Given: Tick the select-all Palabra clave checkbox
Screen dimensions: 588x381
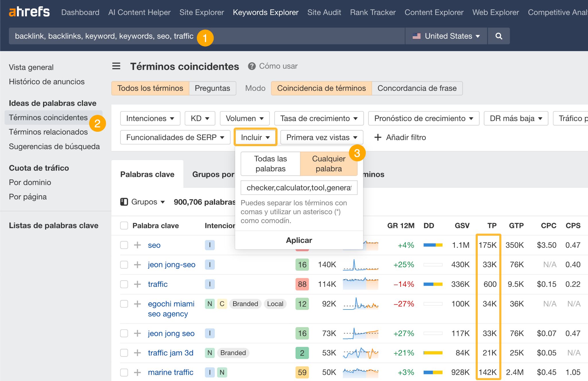Looking at the screenshot, I should pyautogui.click(x=124, y=226).
